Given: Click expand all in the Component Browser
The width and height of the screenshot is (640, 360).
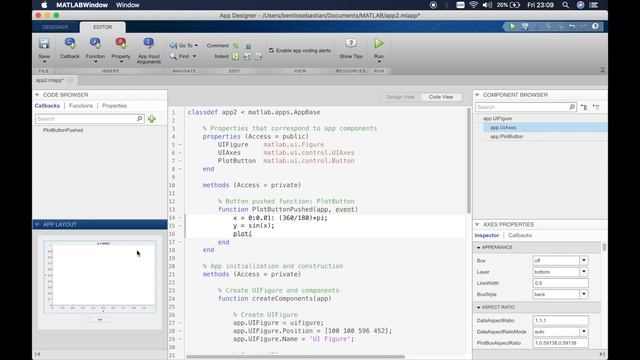Looking at the screenshot, I should [584, 107].
